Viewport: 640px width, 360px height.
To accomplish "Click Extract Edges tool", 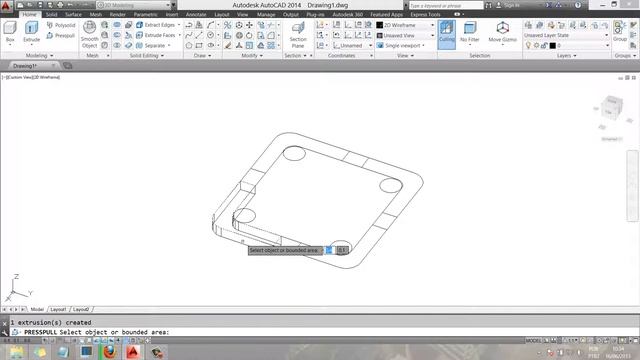I will point(156,25).
